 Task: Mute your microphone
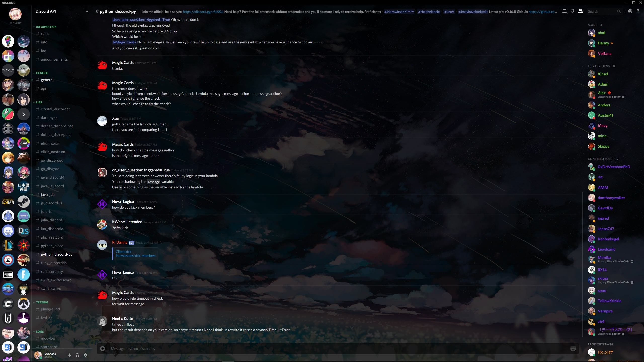(x=69, y=355)
